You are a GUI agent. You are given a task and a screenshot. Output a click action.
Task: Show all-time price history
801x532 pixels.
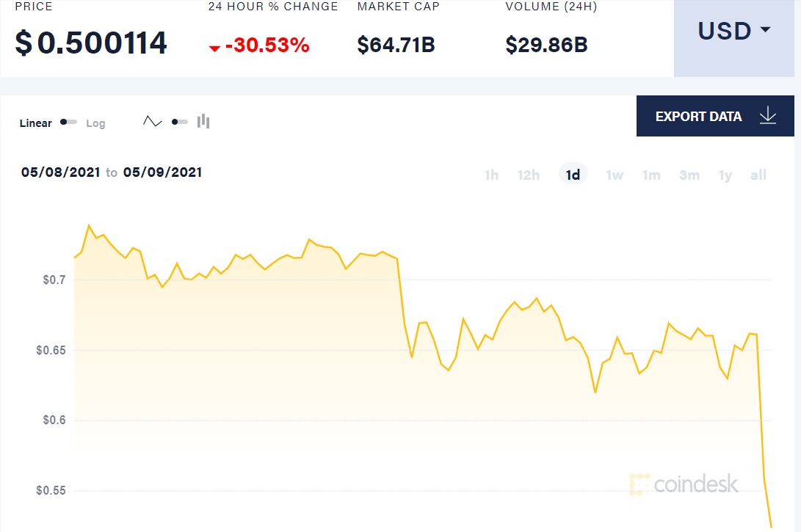758,175
